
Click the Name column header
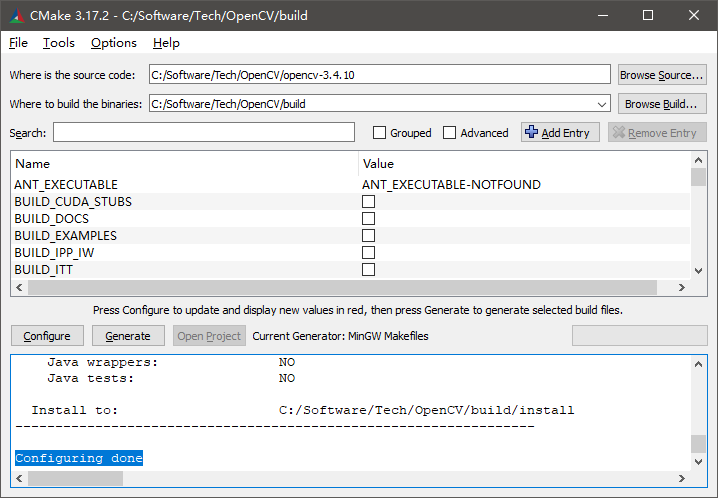tap(185, 163)
